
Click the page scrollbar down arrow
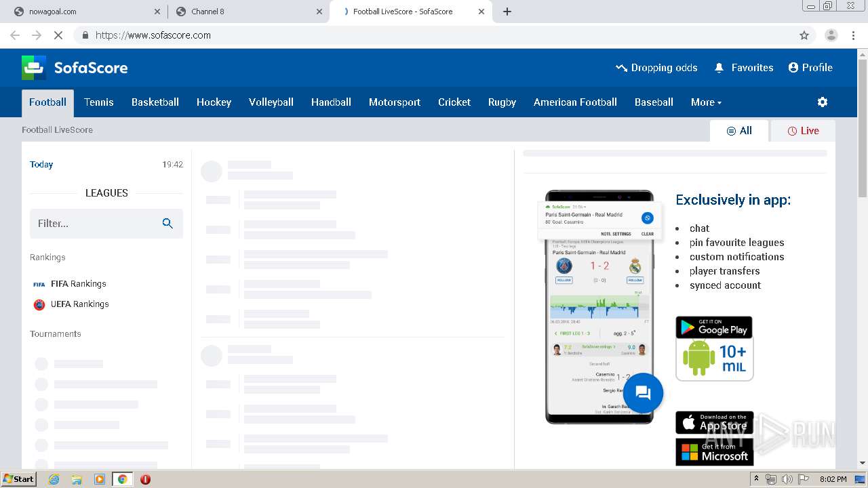[x=863, y=463]
